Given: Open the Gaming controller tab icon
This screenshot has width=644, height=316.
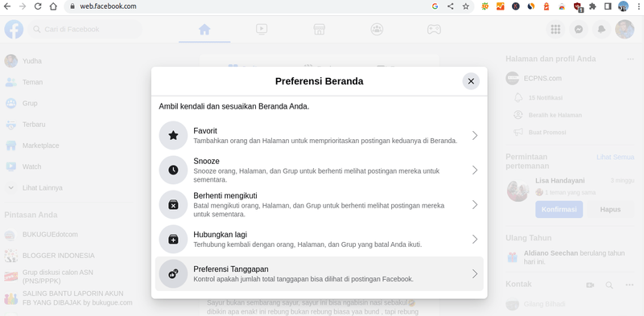Looking at the screenshot, I should 434,29.
